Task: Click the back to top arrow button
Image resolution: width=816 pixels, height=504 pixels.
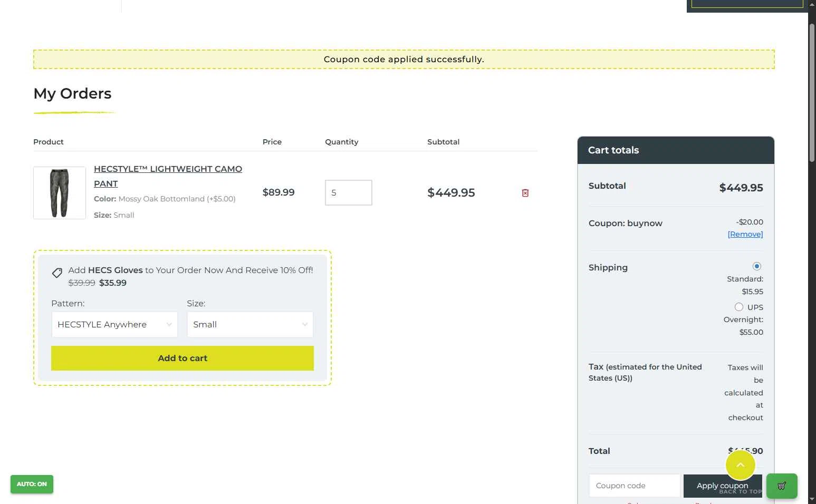Action: 740,464
